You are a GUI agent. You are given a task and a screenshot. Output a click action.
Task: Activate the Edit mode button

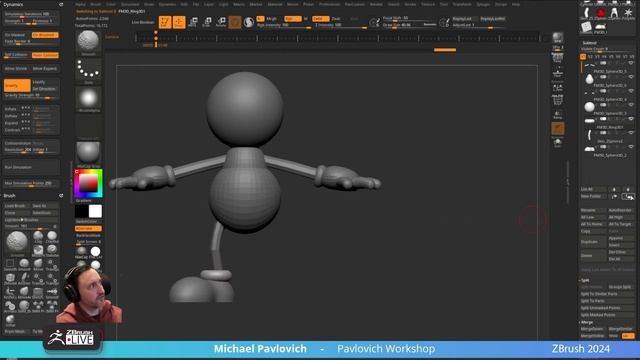(165, 22)
